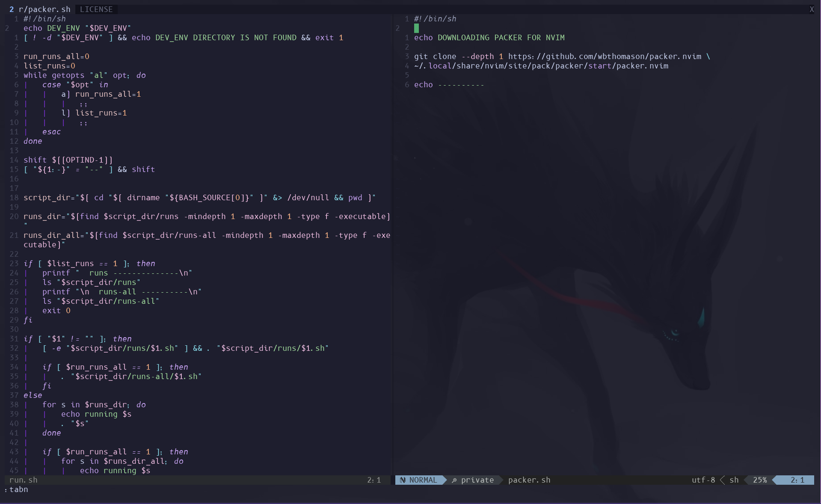Close the tab with the X
Screen dimensions: 821x504
tap(812, 9)
